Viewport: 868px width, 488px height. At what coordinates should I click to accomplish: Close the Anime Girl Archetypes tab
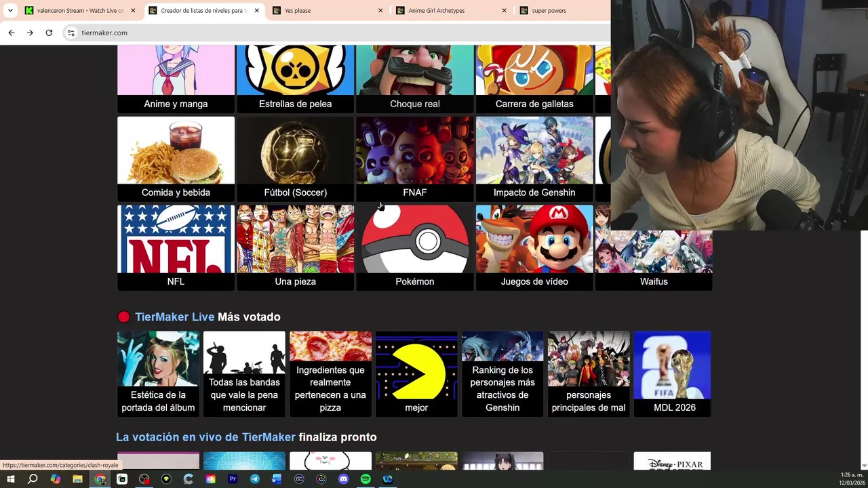[x=504, y=10]
